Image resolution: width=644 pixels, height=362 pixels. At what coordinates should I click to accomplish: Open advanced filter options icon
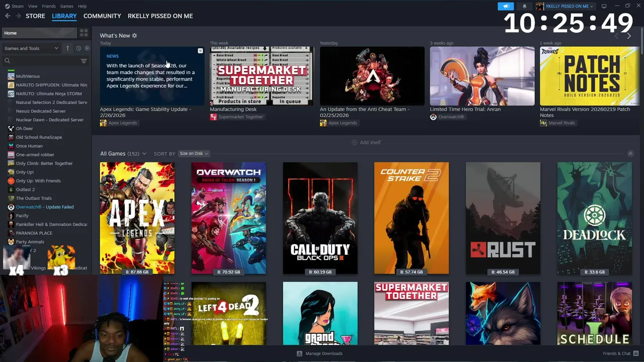(84, 61)
